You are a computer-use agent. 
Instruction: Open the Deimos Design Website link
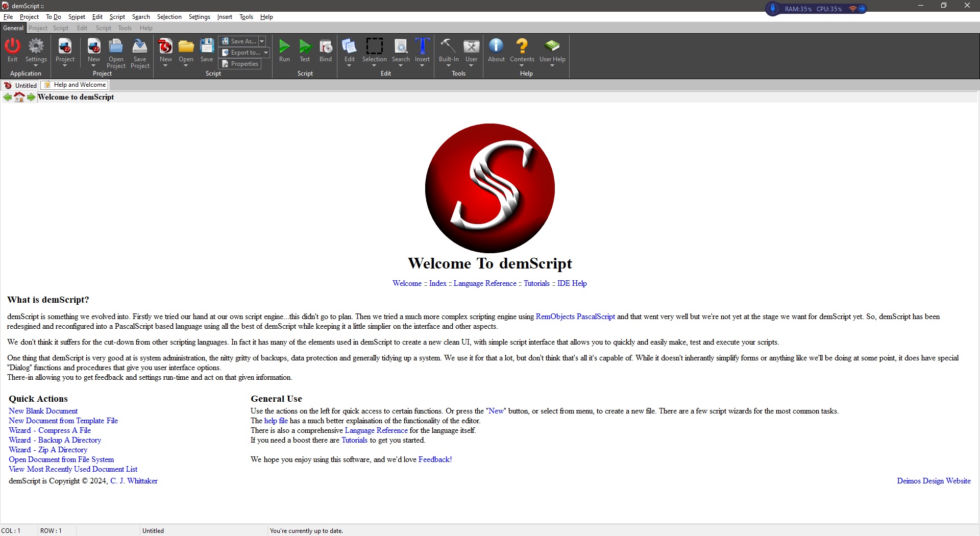click(x=934, y=481)
